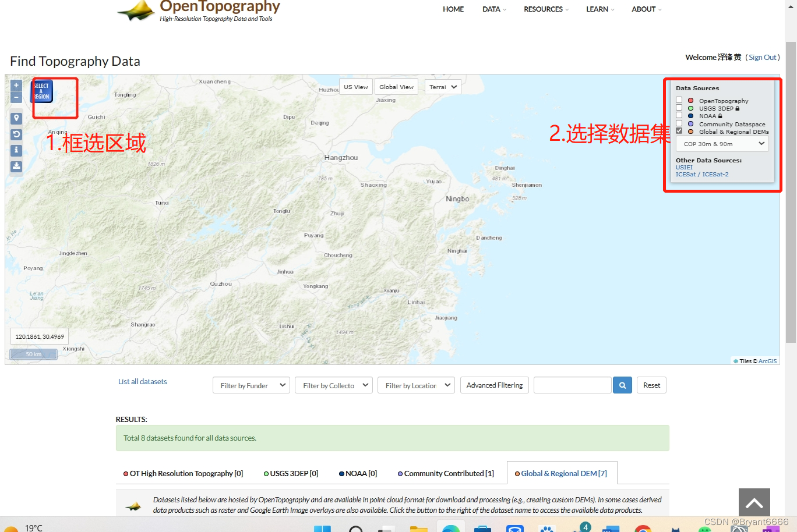Activate the Select a Region tool
The height and width of the screenshot is (532, 797).
pyautogui.click(x=42, y=91)
